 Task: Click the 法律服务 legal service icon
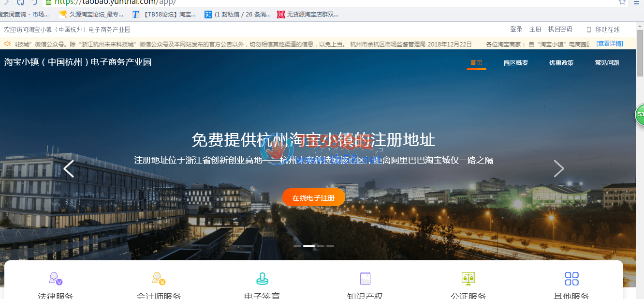tap(56, 278)
